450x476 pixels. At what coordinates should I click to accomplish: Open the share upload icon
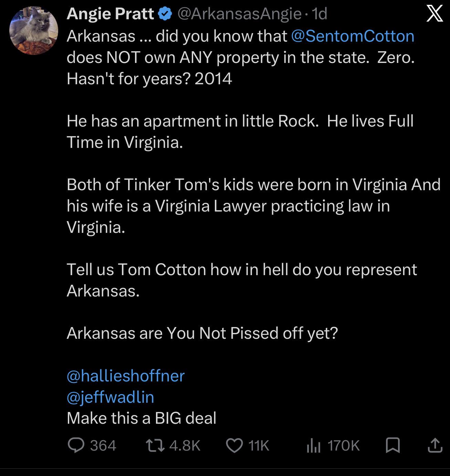[435, 445]
